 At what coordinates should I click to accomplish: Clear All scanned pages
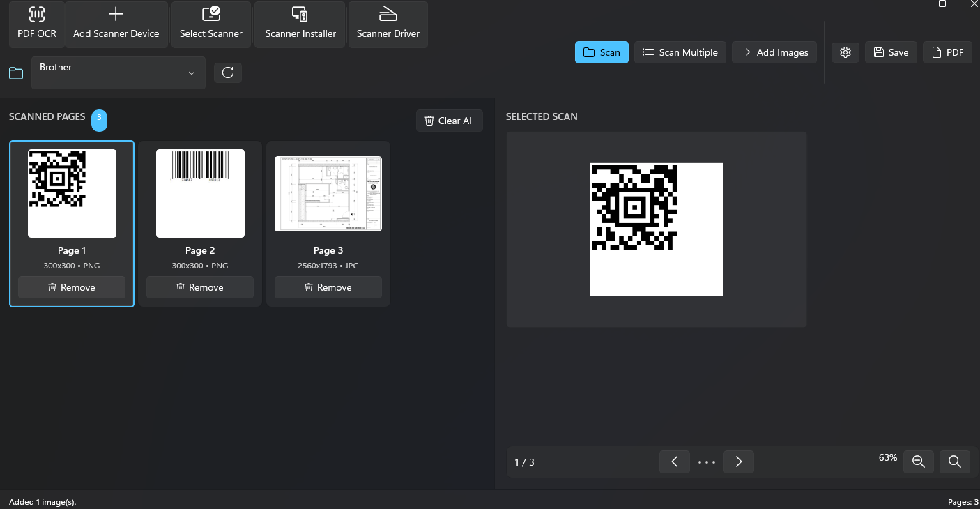449,120
